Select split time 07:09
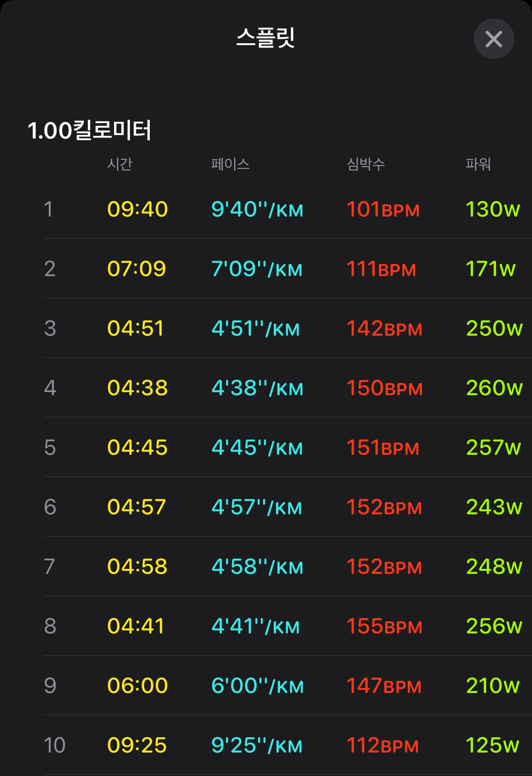Screen dimensions: 532x776 pyautogui.click(x=137, y=269)
